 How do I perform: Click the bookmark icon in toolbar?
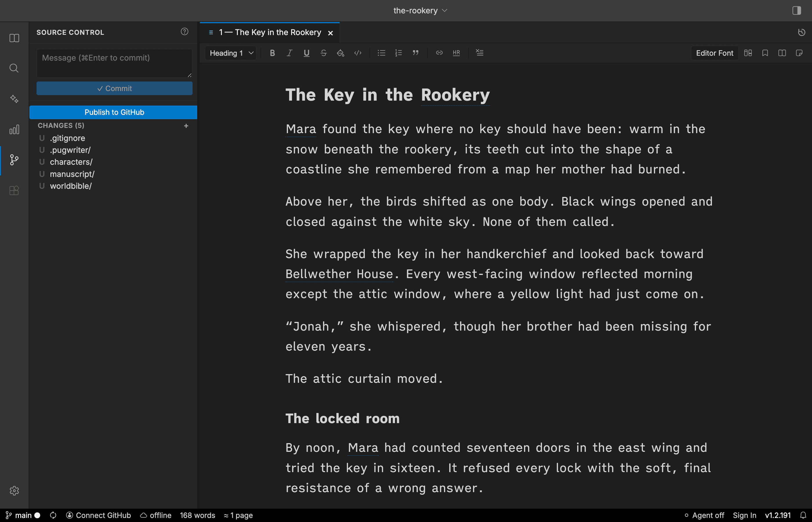click(765, 53)
